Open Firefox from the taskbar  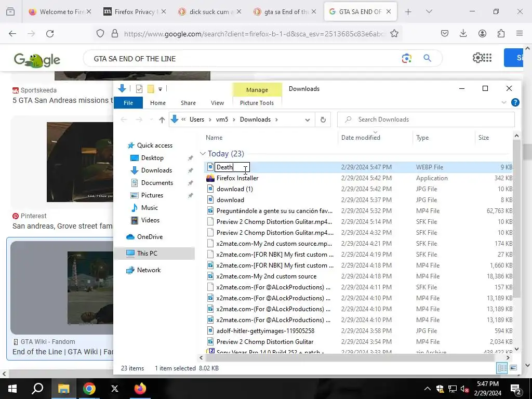pos(140,389)
